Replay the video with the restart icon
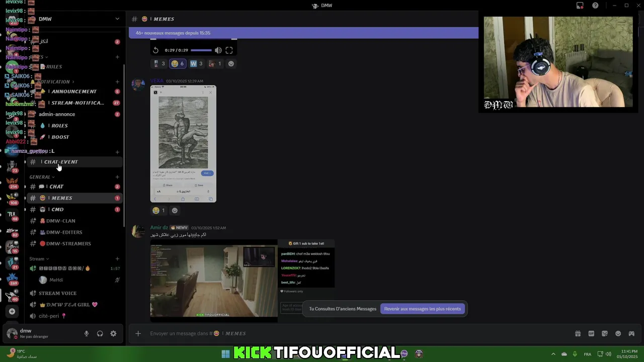Screen dimensions: 644x362 point(155,50)
